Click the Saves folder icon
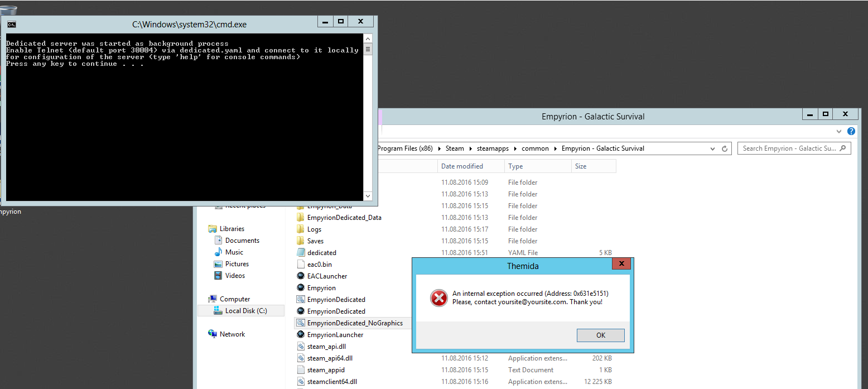This screenshot has width=868, height=389. click(x=301, y=241)
